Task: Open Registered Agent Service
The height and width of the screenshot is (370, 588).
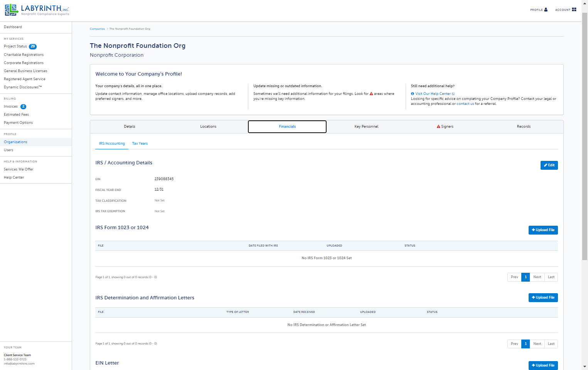Action: click(x=25, y=79)
